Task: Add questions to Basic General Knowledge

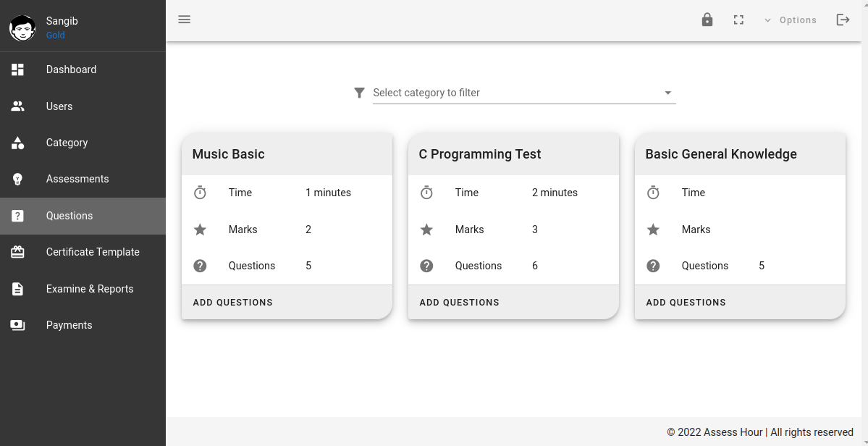Action: coord(686,303)
